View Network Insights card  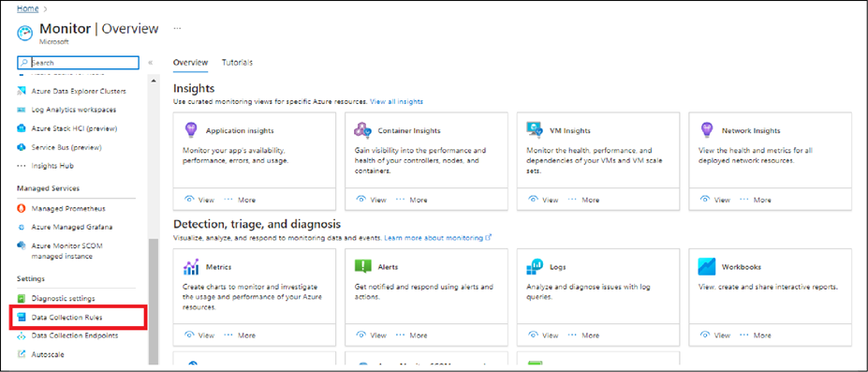714,200
